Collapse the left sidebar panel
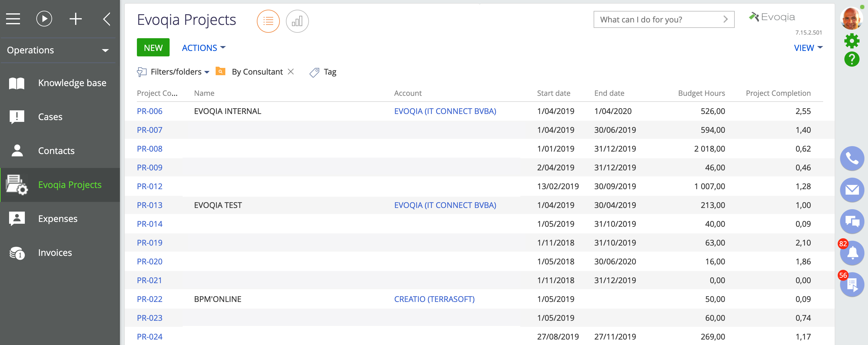This screenshot has width=868, height=345. tap(107, 19)
